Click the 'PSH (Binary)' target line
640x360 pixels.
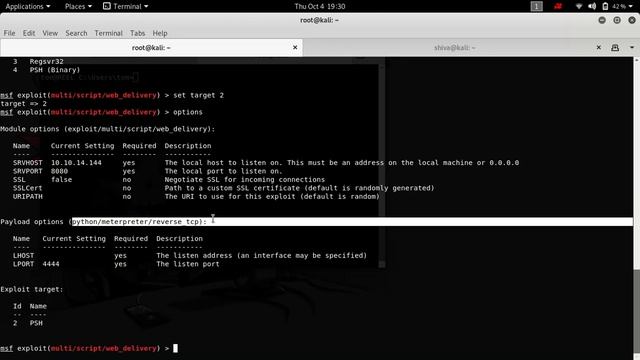pos(55,70)
